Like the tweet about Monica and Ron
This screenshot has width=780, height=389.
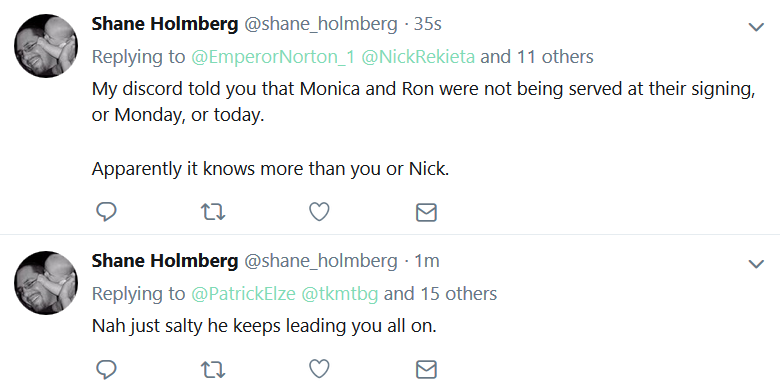coord(319,212)
